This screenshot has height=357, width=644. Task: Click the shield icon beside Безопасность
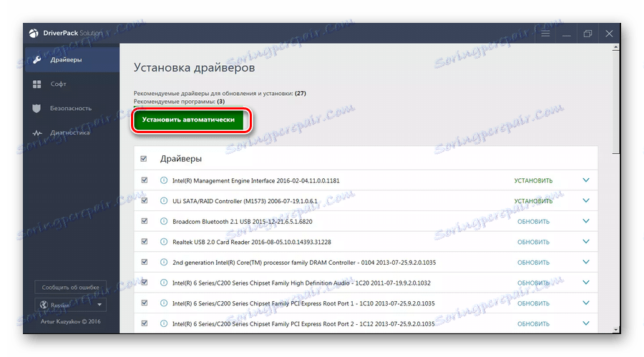coord(36,109)
